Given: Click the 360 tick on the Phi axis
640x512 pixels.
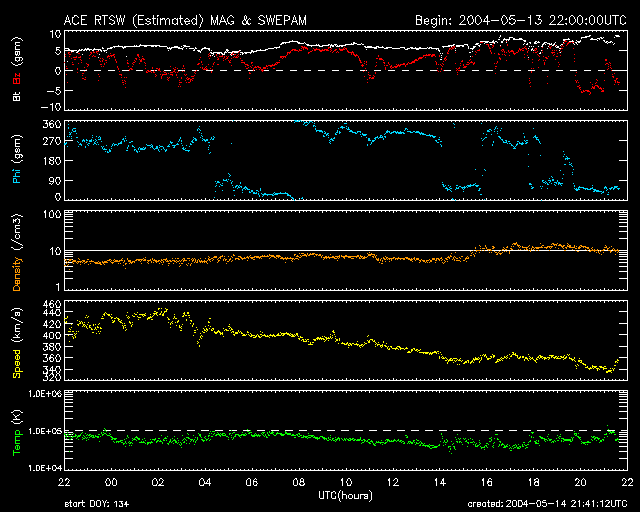Looking at the screenshot, I should click(52, 125).
